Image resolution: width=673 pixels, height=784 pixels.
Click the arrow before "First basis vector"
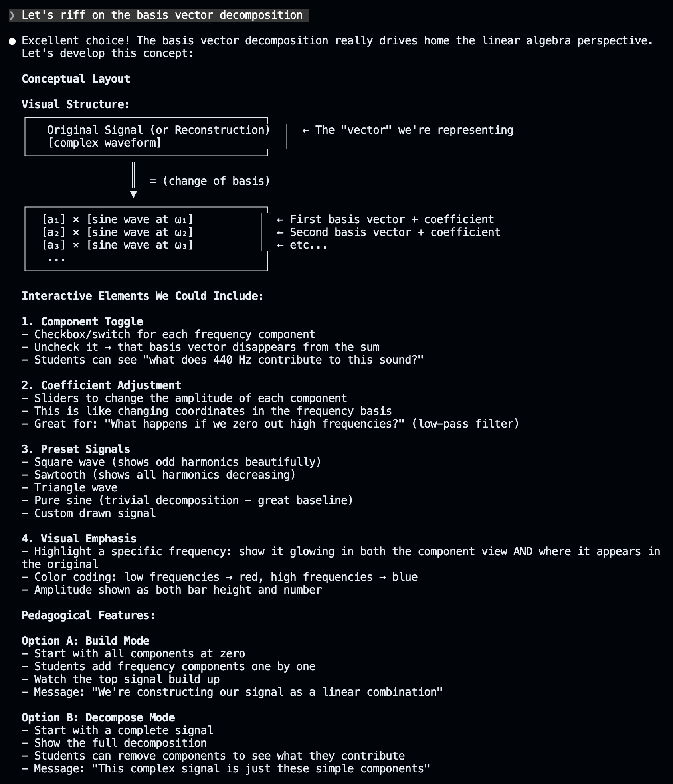pyautogui.click(x=280, y=220)
